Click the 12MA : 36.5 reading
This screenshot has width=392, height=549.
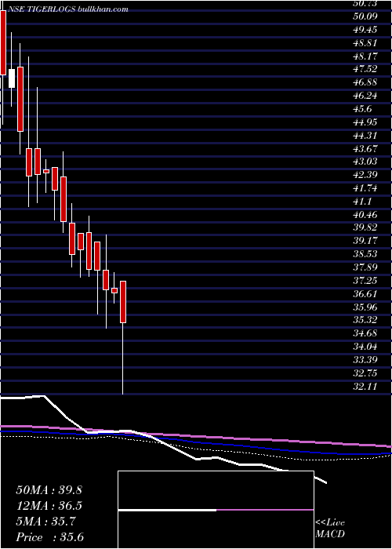pos(49,506)
